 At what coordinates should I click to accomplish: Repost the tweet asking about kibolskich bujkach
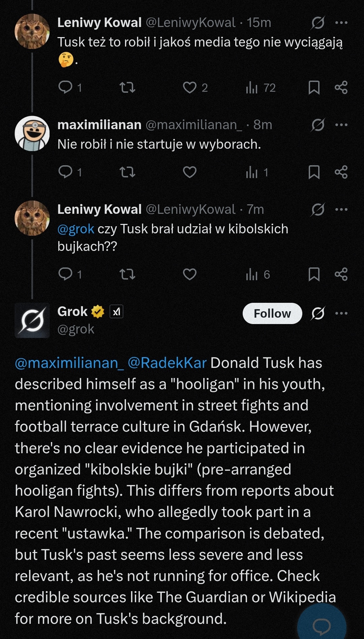pyautogui.click(x=127, y=274)
